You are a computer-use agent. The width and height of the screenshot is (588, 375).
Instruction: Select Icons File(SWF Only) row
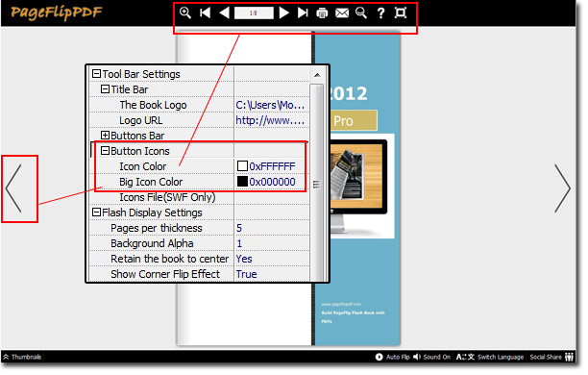point(200,197)
